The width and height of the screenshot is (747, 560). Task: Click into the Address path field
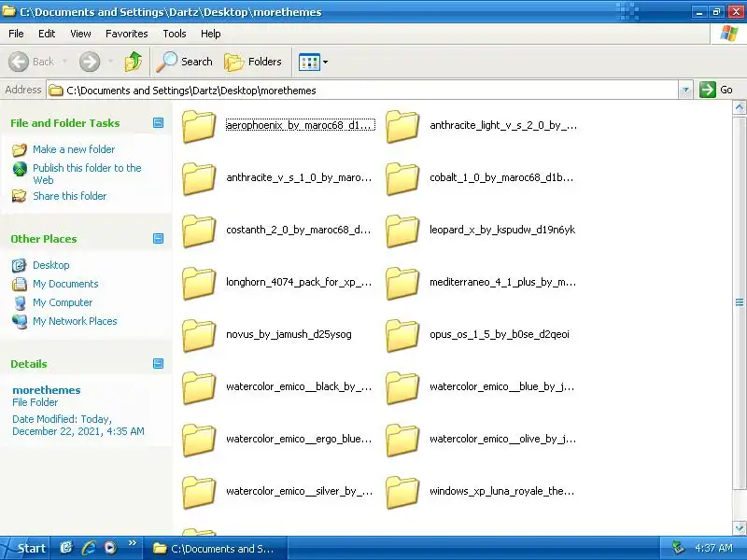click(x=362, y=90)
